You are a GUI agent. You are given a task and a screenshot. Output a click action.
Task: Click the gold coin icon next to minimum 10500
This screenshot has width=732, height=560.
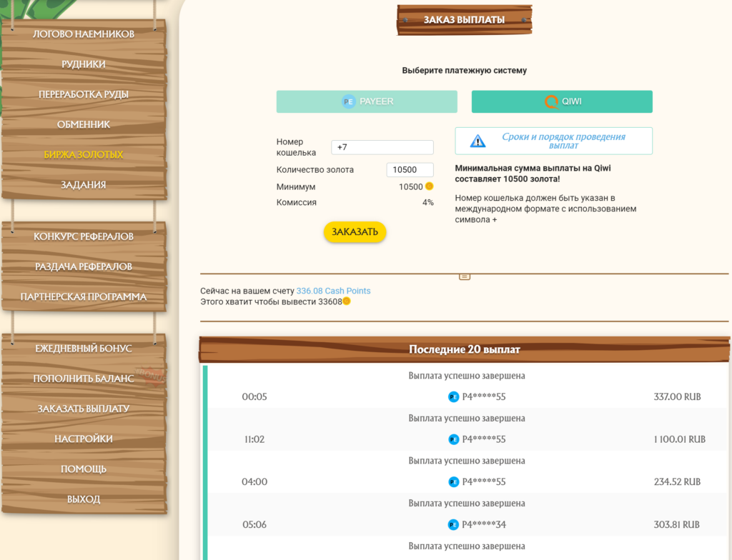click(429, 186)
